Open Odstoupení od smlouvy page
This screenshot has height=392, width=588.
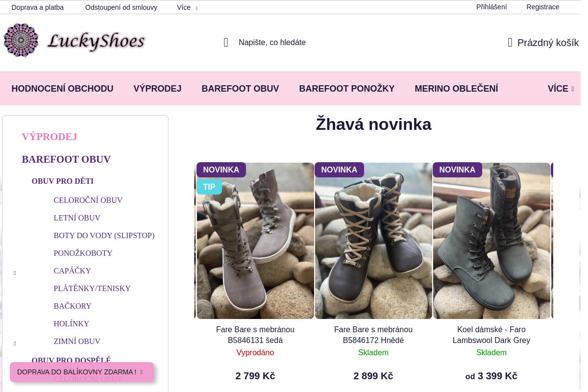point(121,7)
